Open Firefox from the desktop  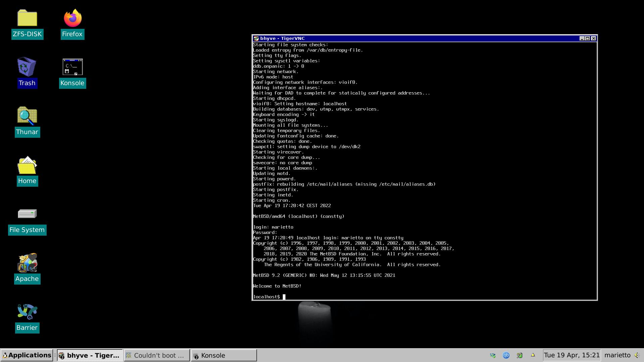(x=72, y=18)
